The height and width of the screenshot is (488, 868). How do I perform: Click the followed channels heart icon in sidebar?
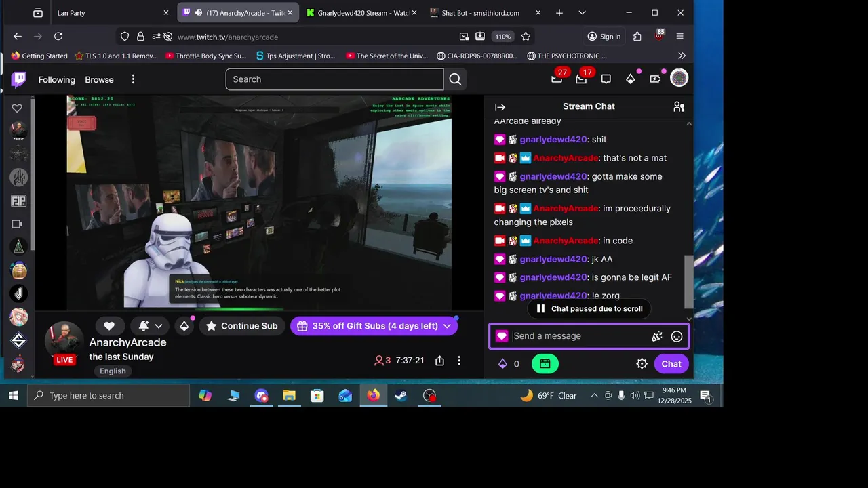18,108
